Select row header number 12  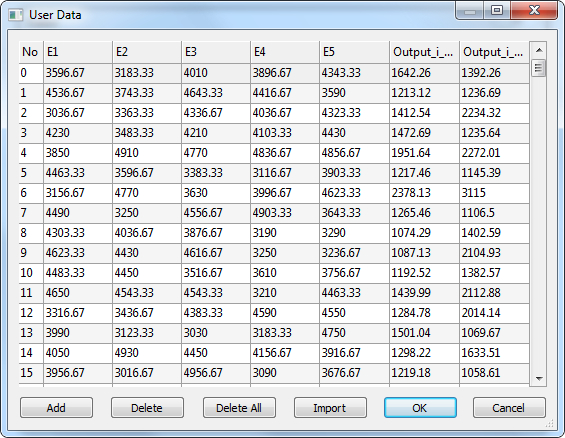(31, 313)
